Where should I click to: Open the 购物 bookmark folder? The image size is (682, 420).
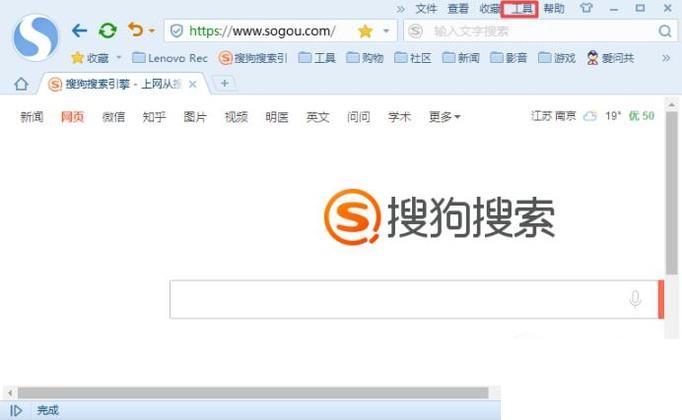point(365,58)
